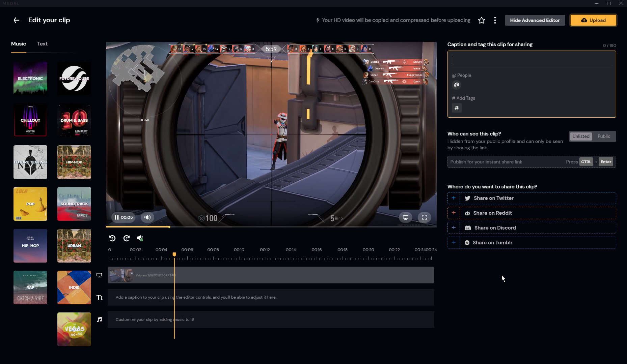Mention people with the @ button
627x364 pixels.
(457, 85)
